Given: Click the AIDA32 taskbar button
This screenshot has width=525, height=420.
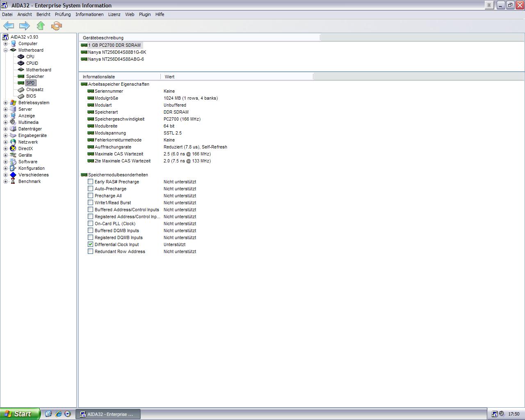Looking at the screenshot, I should click(x=108, y=414).
